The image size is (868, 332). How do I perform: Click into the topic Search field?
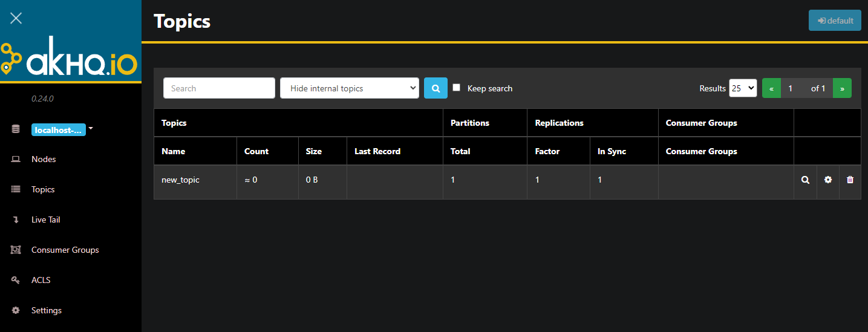(219, 88)
